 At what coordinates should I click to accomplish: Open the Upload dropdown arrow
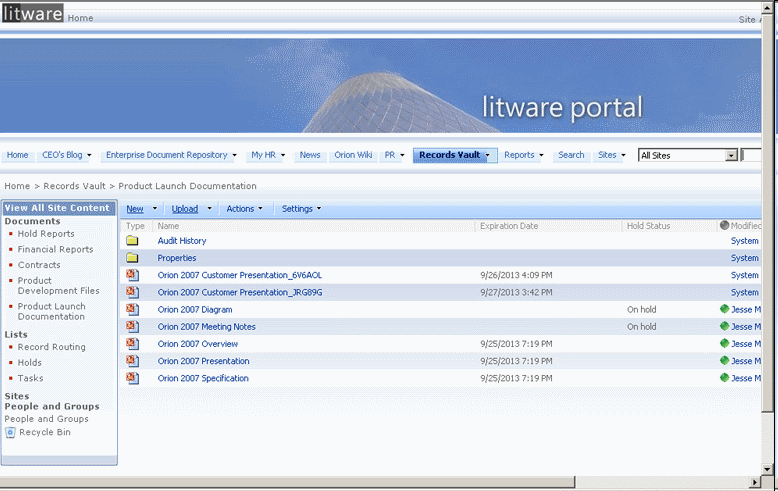click(209, 209)
